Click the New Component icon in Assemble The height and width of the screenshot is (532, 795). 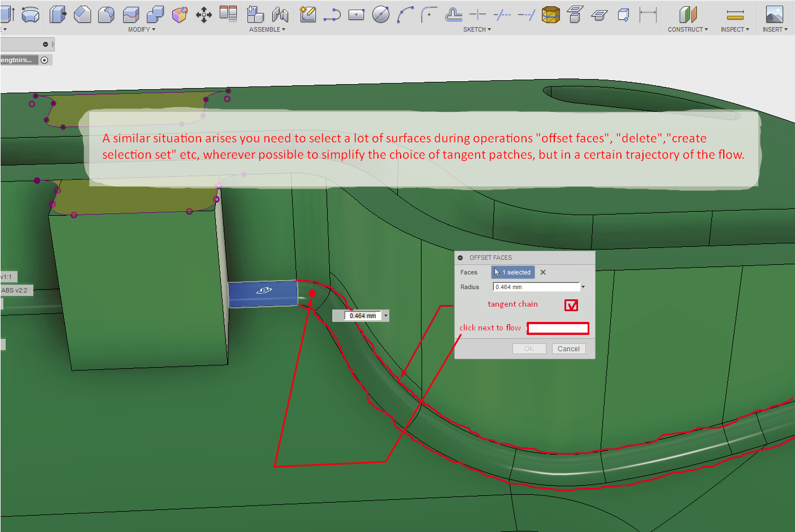pos(255,14)
